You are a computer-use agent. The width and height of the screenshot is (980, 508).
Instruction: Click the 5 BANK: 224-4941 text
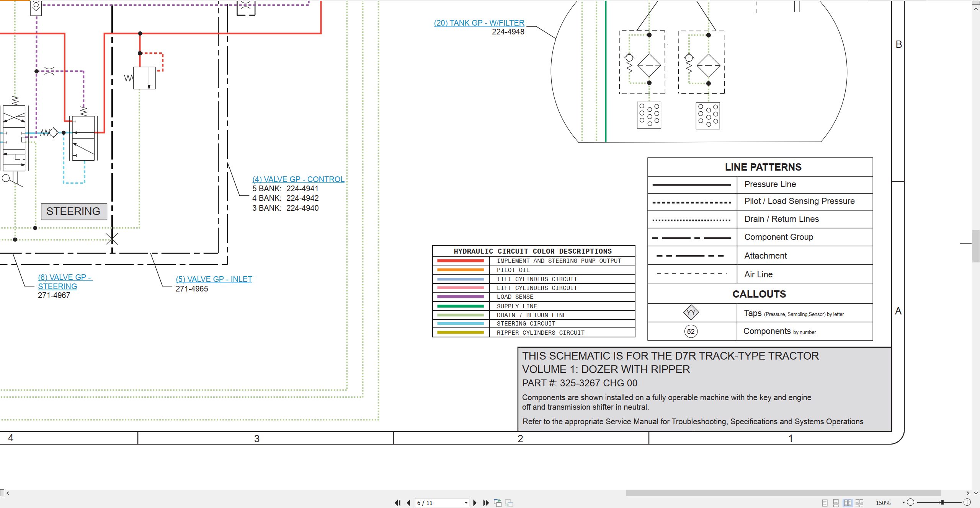coord(285,189)
